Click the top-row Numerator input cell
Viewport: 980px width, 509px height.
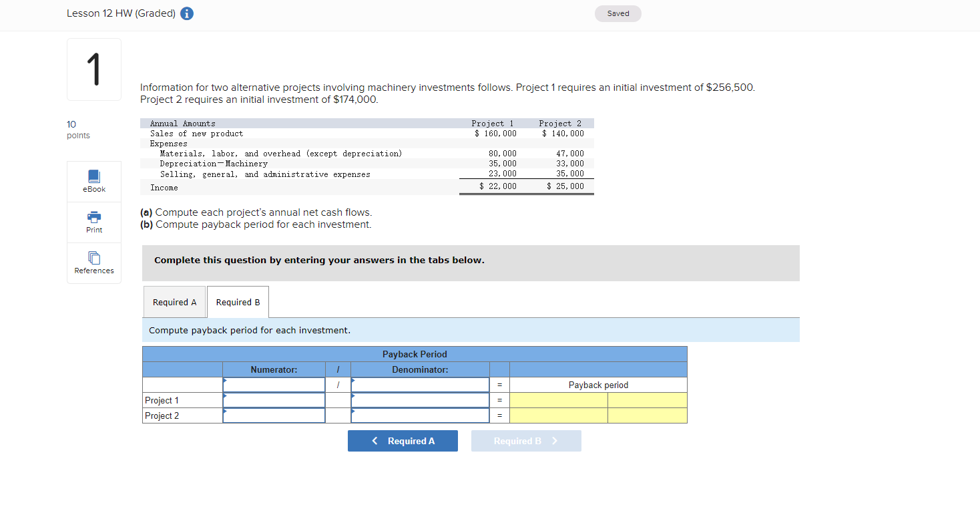coord(274,384)
